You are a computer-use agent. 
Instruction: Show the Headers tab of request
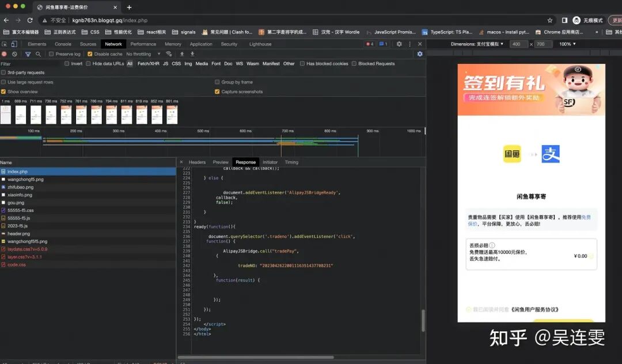click(x=197, y=162)
